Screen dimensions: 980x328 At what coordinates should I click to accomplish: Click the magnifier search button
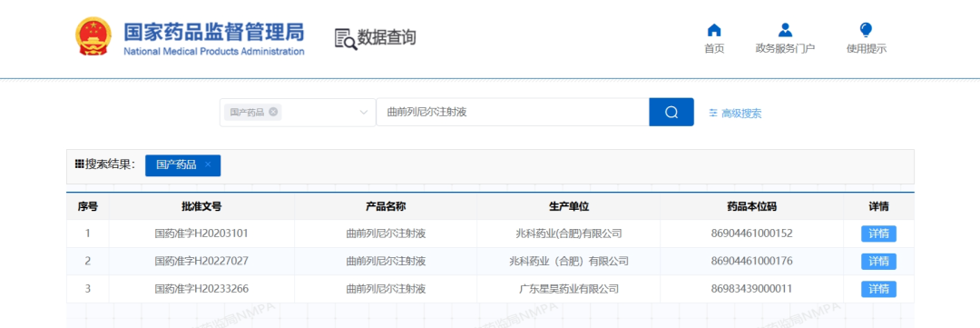pyautogui.click(x=671, y=112)
